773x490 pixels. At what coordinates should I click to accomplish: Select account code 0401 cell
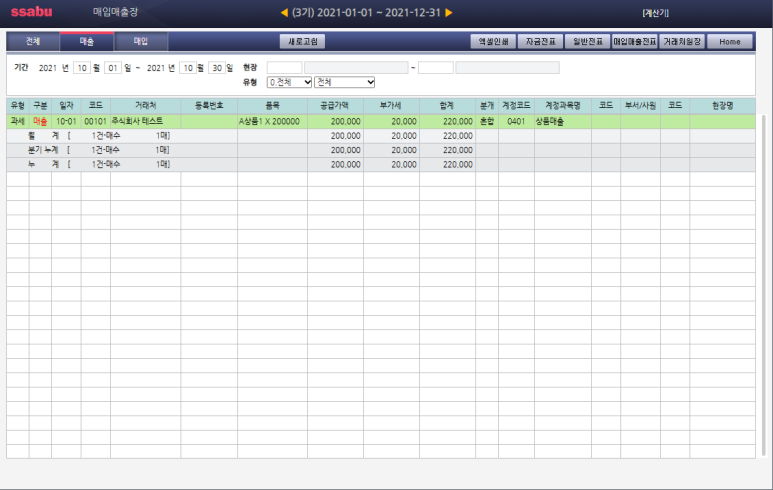(516, 121)
